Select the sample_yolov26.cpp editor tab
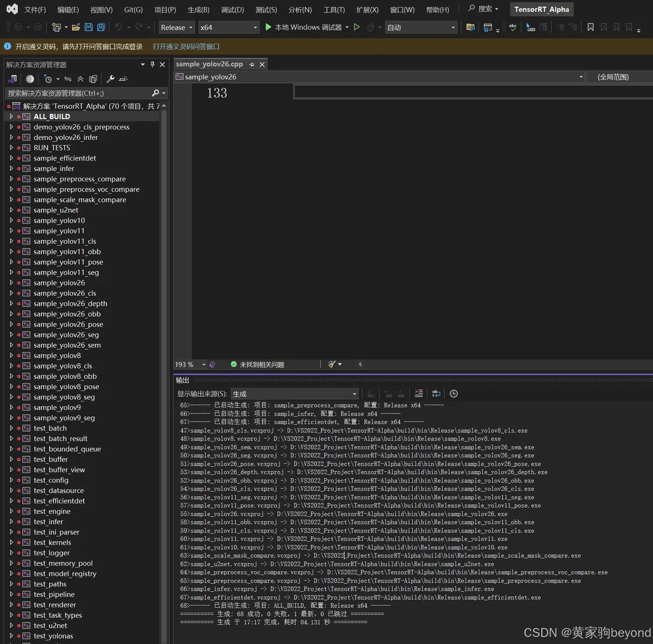The width and height of the screenshot is (653, 644). pos(209,64)
